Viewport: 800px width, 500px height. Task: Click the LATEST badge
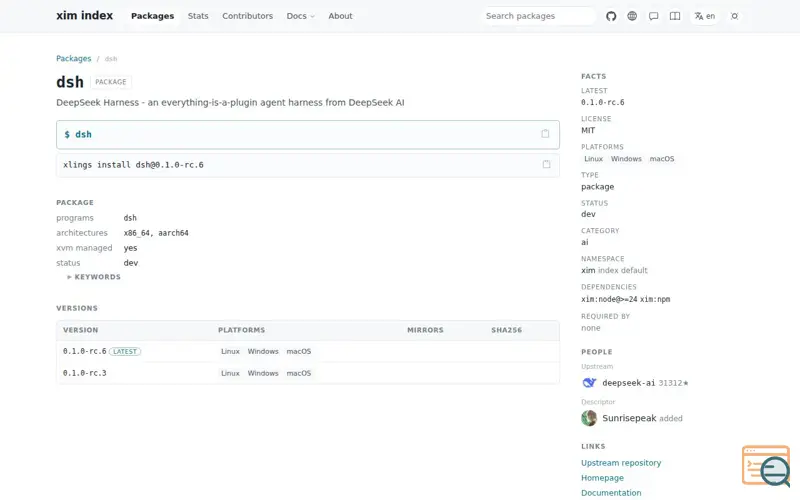125,352
